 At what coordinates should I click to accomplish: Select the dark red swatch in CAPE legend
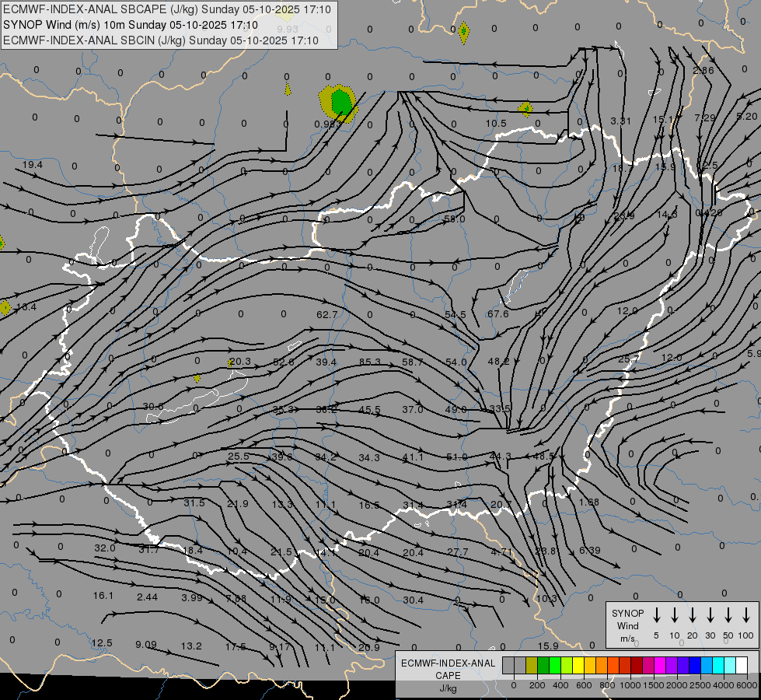pos(637,666)
